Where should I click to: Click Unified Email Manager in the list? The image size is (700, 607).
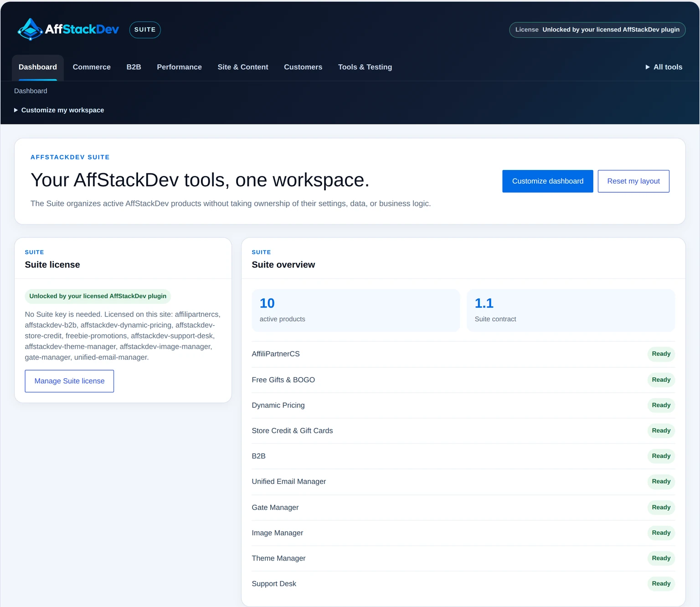point(289,482)
